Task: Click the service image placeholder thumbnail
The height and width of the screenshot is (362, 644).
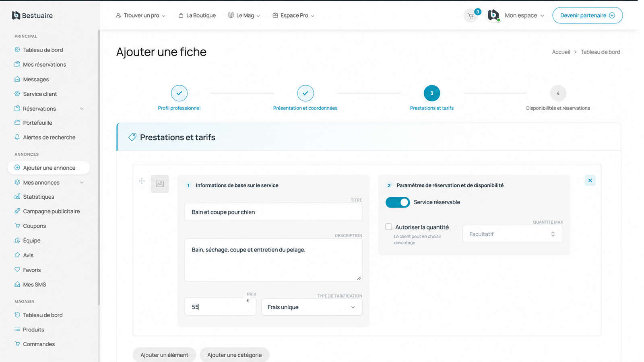Action: click(160, 184)
